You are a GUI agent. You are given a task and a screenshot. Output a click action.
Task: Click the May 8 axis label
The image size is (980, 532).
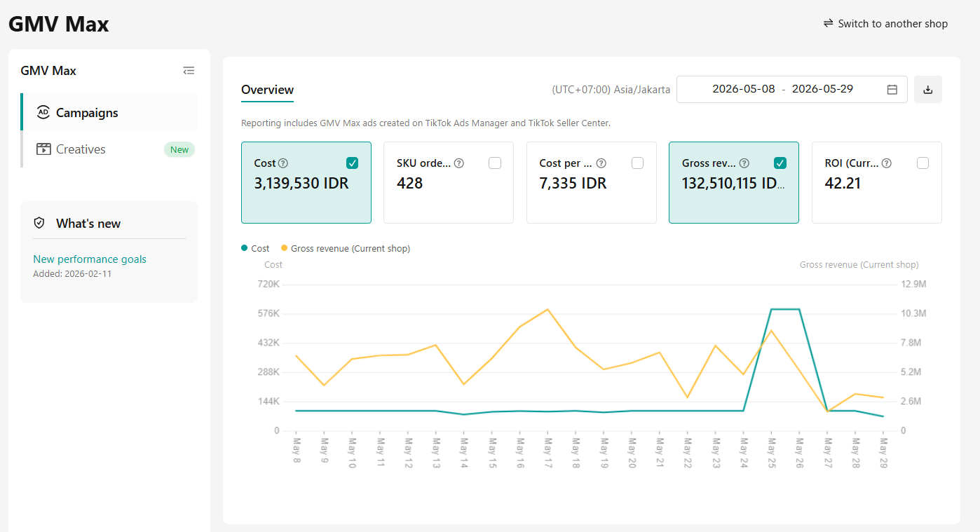[x=296, y=451]
